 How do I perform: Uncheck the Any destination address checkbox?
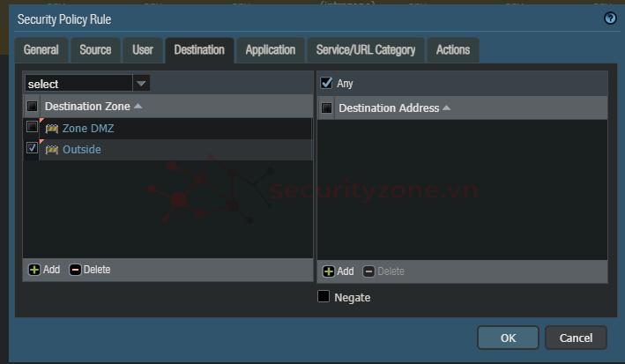click(327, 83)
